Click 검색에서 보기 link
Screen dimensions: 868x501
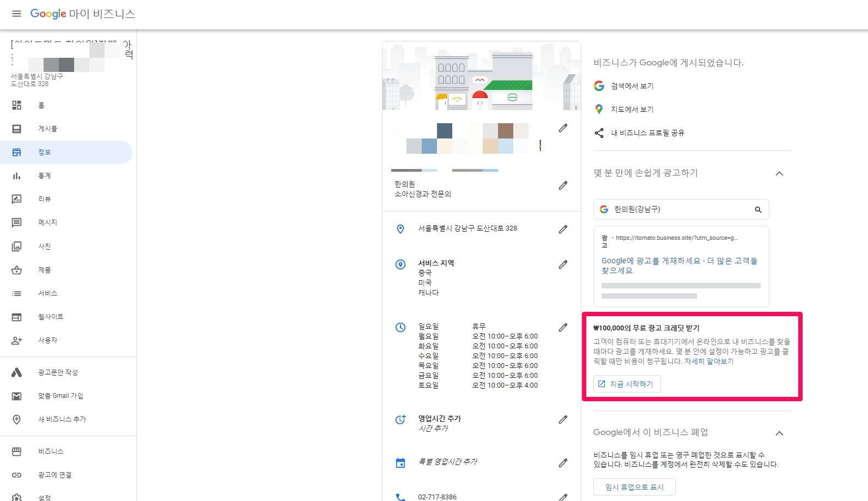tap(632, 86)
